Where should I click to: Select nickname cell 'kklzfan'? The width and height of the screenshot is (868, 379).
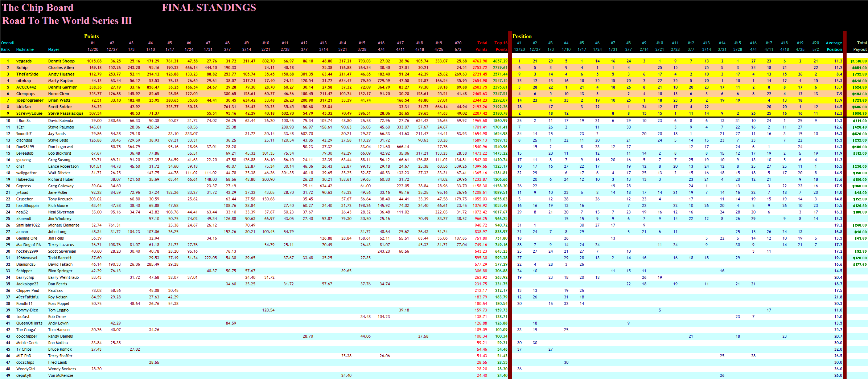(x=24, y=107)
